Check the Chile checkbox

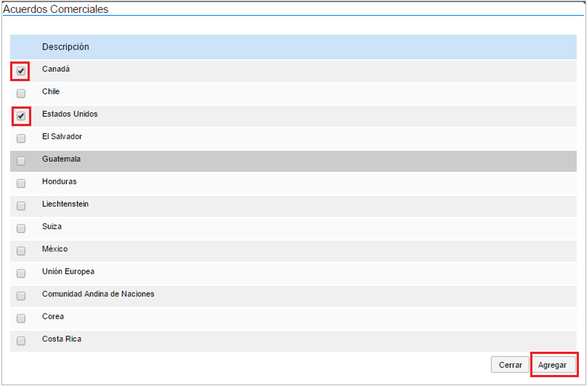(x=21, y=93)
